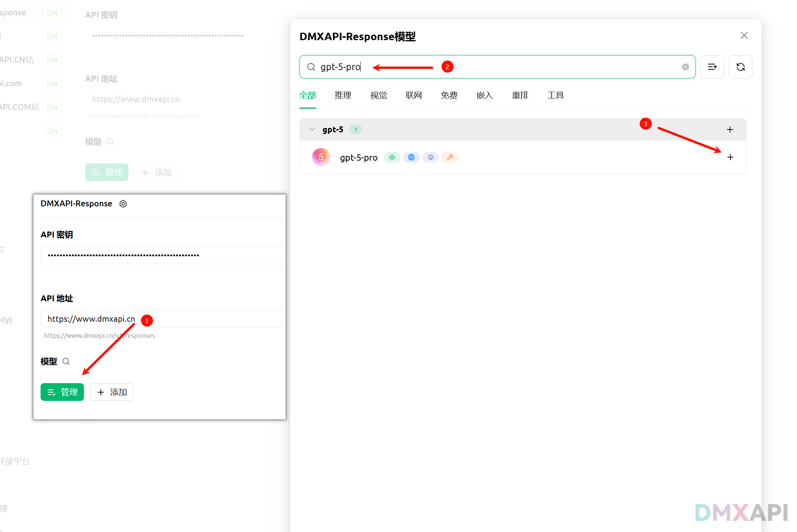797x532 pixels.
Task: Click the orange tool capability badge
Action: pos(450,157)
